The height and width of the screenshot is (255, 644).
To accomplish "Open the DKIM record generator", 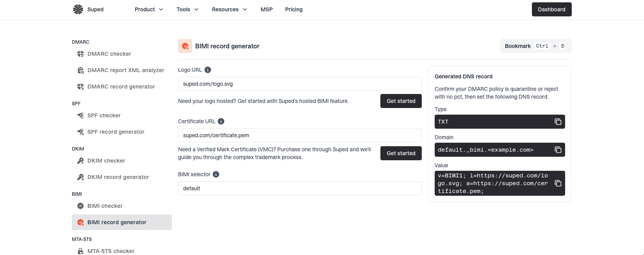I will (x=122, y=177).
